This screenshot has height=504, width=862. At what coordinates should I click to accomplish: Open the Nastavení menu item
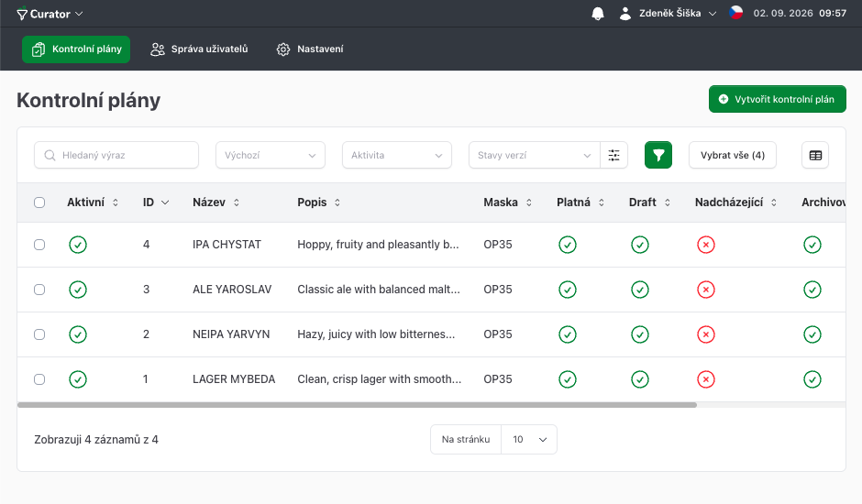[x=310, y=49]
